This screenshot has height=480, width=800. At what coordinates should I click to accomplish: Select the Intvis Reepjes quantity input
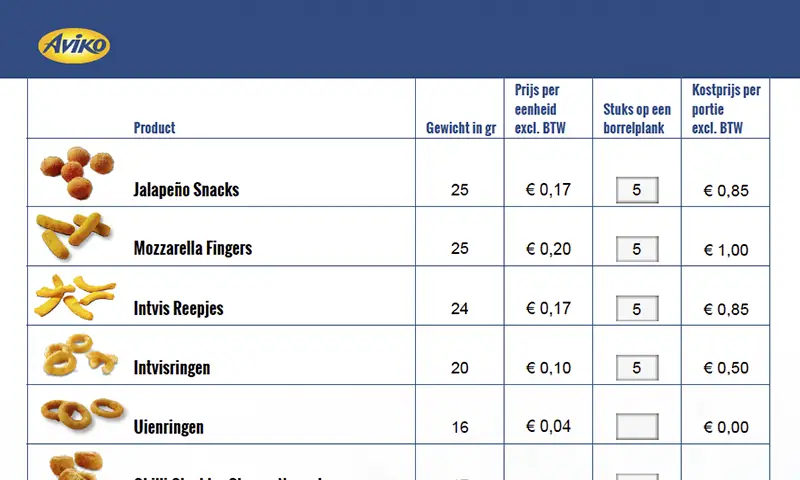[x=637, y=309]
